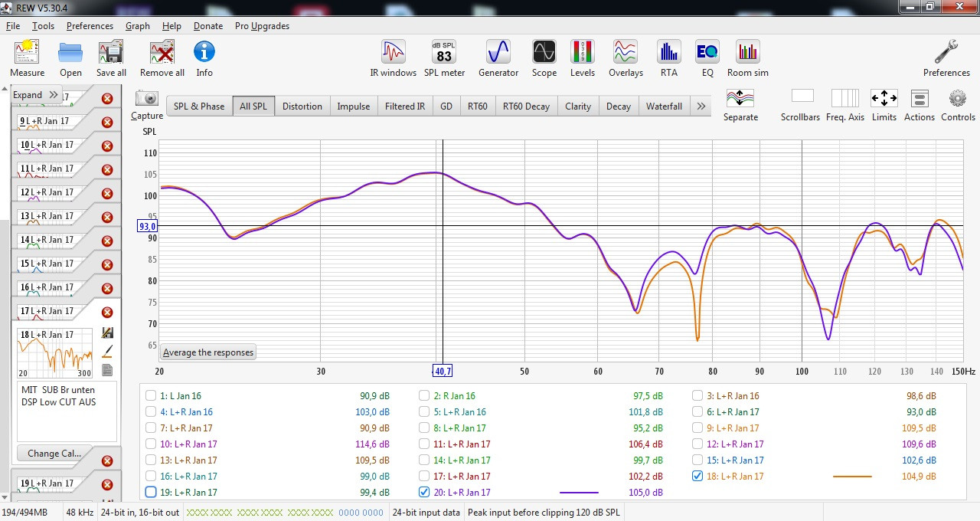Open the Scope tool
This screenshot has height=521, width=980.
[544, 58]
